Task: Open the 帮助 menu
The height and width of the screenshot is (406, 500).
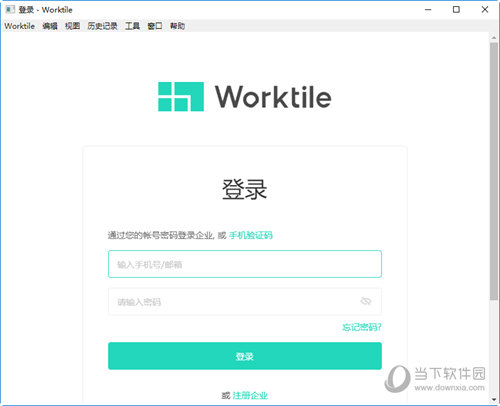Action: click(x=177, y=26)
